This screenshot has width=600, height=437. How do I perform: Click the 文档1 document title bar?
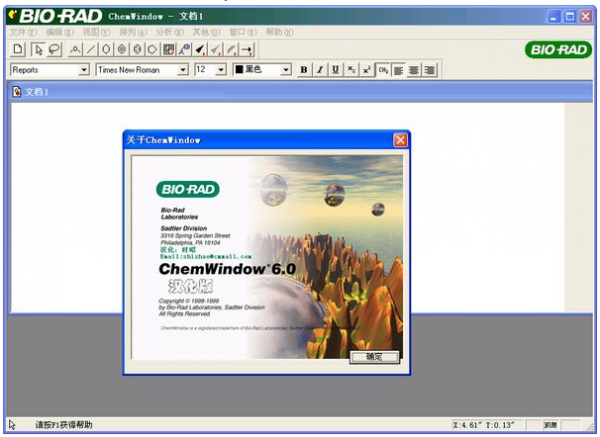point(300,92)
